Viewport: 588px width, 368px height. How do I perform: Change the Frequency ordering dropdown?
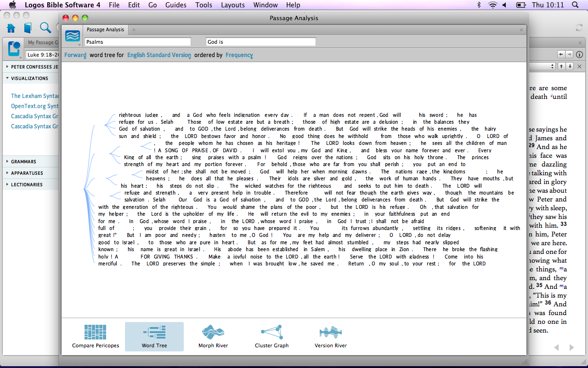[239, 55]
